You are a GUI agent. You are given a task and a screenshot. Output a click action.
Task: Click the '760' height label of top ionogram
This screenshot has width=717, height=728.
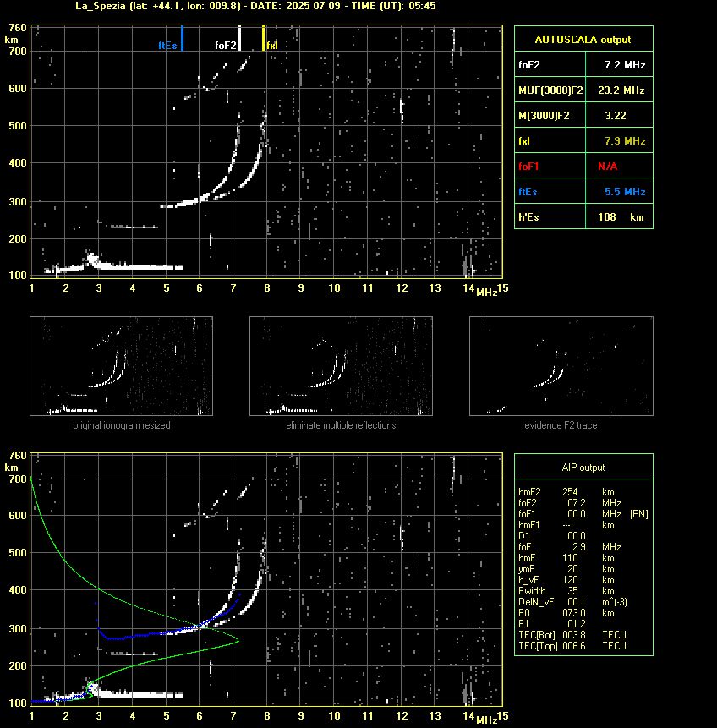click(x=18, y=28)
